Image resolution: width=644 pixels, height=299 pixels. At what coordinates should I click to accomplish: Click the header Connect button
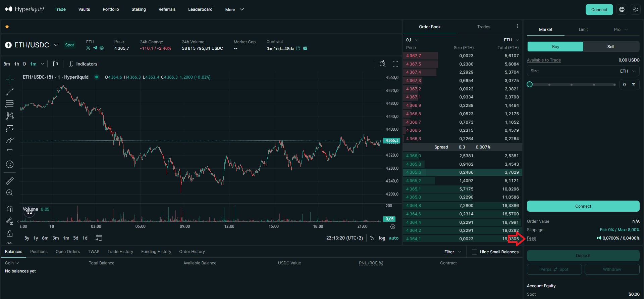point(599,9)
